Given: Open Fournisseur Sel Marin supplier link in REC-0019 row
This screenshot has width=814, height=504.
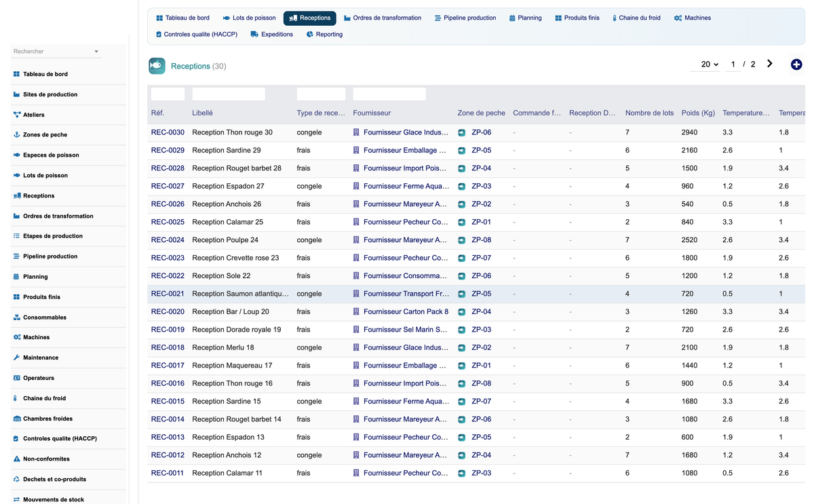Looking at the screenshot, I should 406,330.
